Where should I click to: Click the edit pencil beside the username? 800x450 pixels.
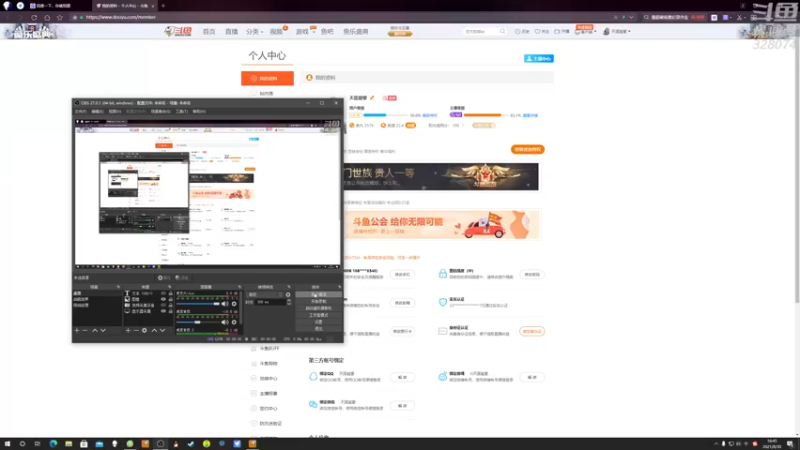coord(372,98)
